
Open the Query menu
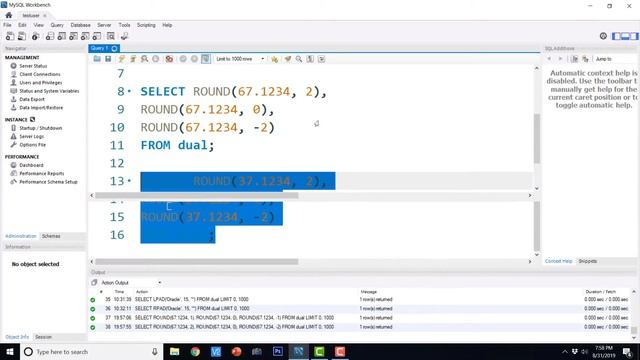57,25
